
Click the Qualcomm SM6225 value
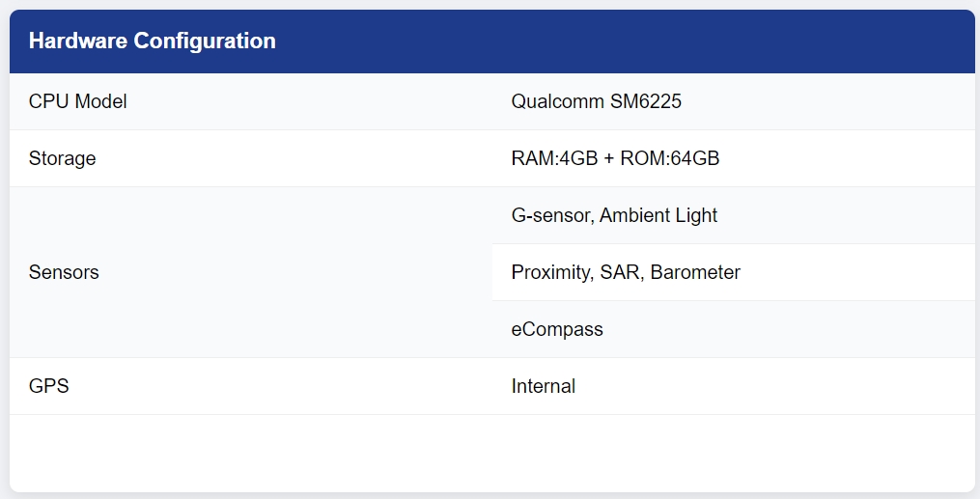[597, 101]
